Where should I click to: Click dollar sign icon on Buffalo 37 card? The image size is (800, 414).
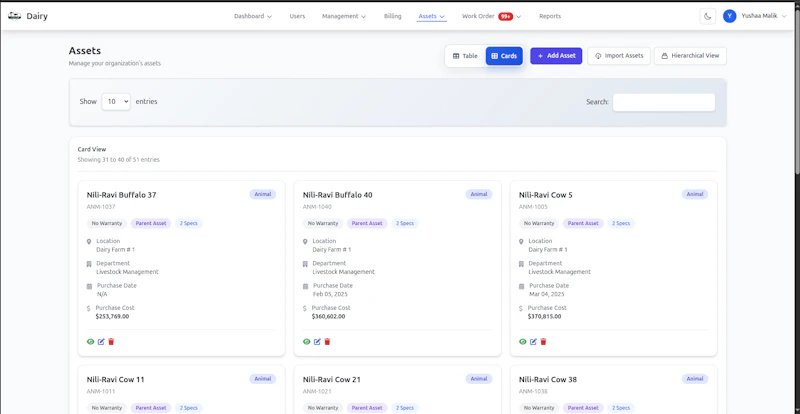[x=89, y=308]
